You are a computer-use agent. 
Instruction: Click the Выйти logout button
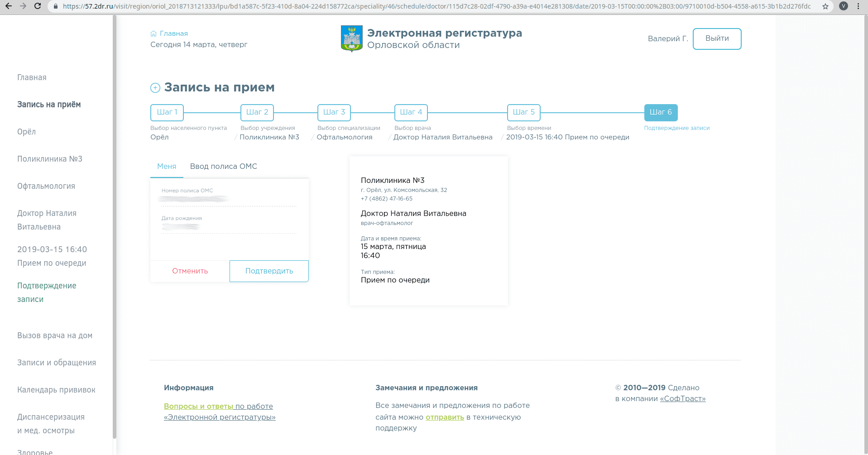click(717, 39)
